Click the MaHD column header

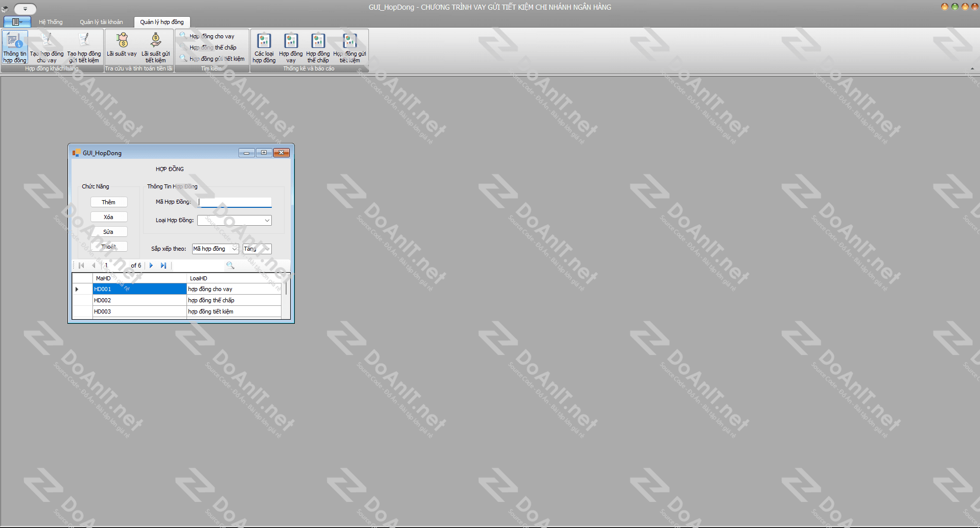coord(139,278)
